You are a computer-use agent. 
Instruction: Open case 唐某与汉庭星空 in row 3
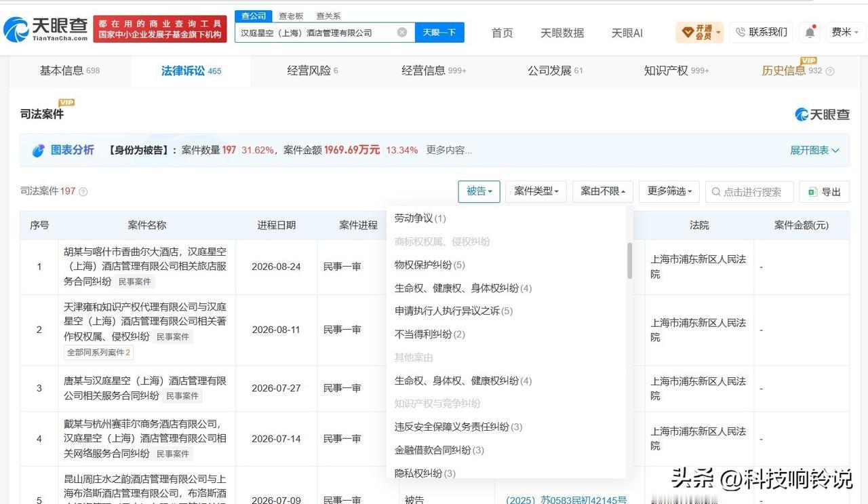pos(145,388)
